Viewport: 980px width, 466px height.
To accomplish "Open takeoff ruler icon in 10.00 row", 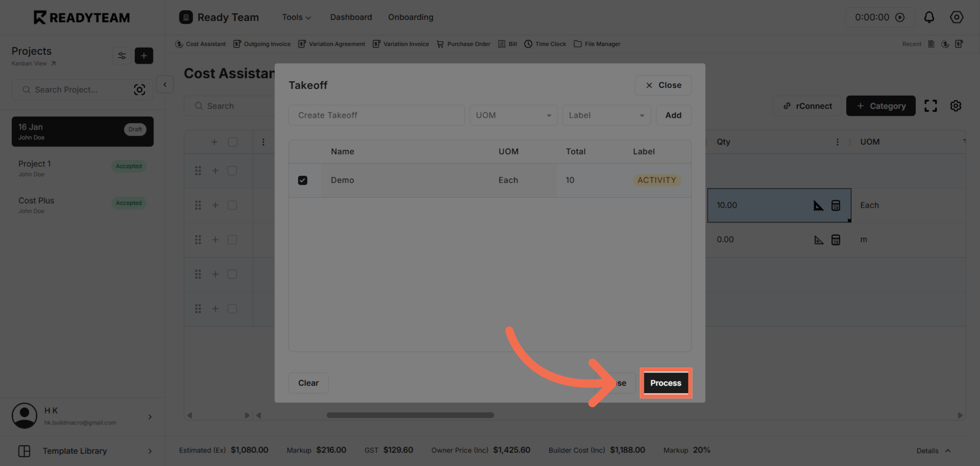I will pos(818,205).
